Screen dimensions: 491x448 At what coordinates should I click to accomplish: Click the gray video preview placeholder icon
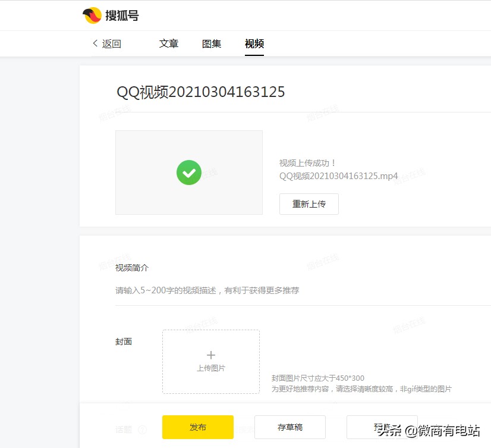[188, 173]
